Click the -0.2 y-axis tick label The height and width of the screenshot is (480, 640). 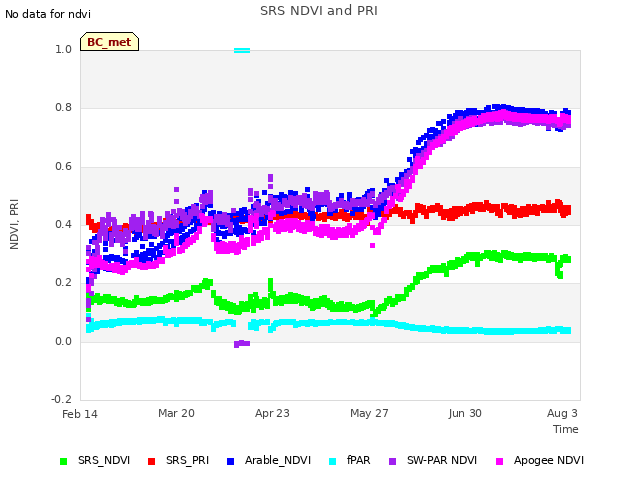pyautogui.click(x=61, y=399)
